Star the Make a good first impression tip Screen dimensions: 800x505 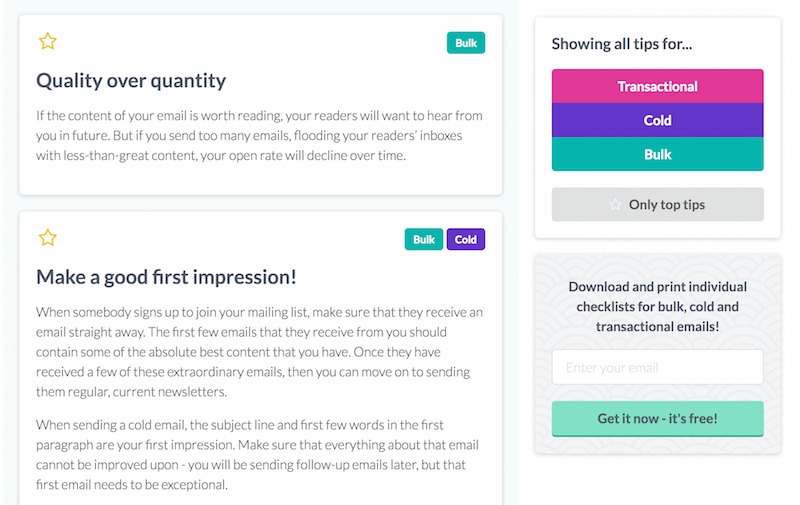pyautogui.click(x=47, y=237)
